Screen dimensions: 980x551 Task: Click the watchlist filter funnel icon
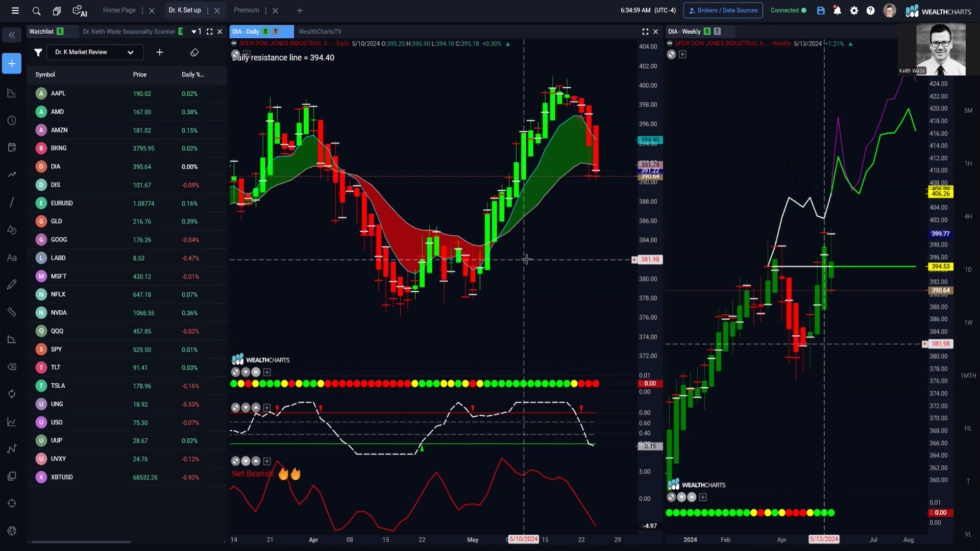click(38, 52)
